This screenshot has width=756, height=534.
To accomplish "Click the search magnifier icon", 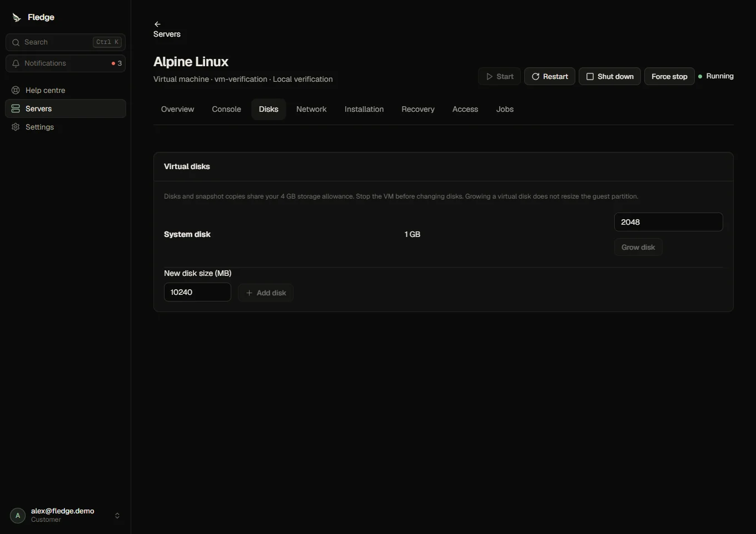I will 16,42.
